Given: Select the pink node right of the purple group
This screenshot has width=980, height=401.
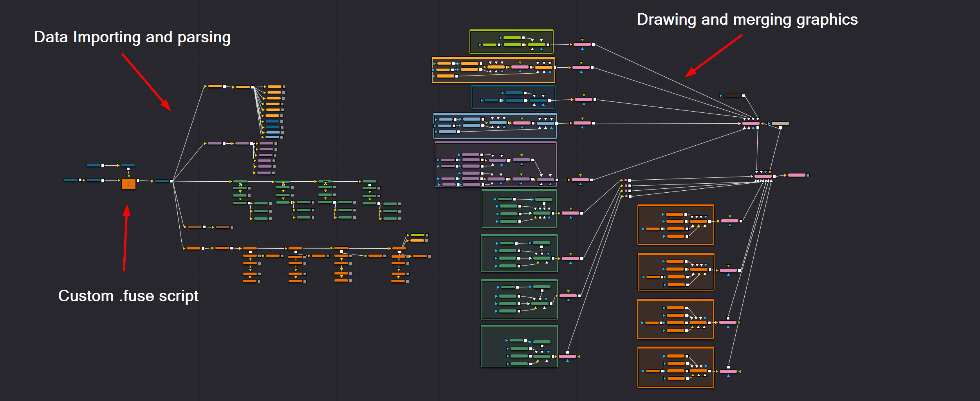Looking at the screenshot, I should point(580,180).
